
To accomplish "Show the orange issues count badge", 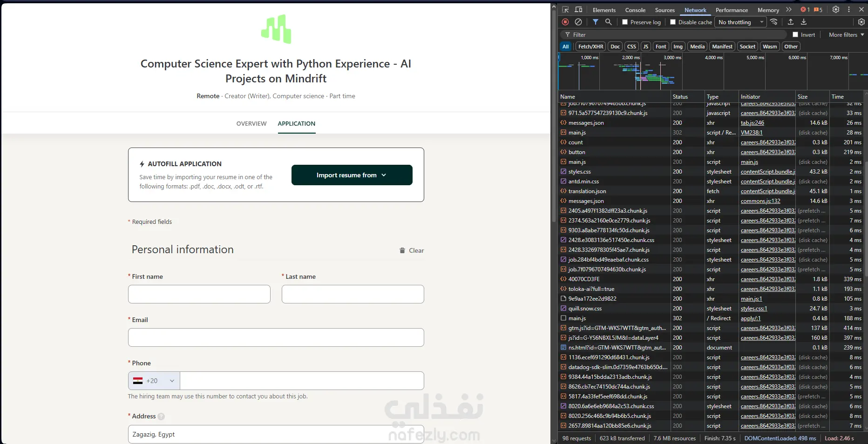I will [x=818, y=10].
